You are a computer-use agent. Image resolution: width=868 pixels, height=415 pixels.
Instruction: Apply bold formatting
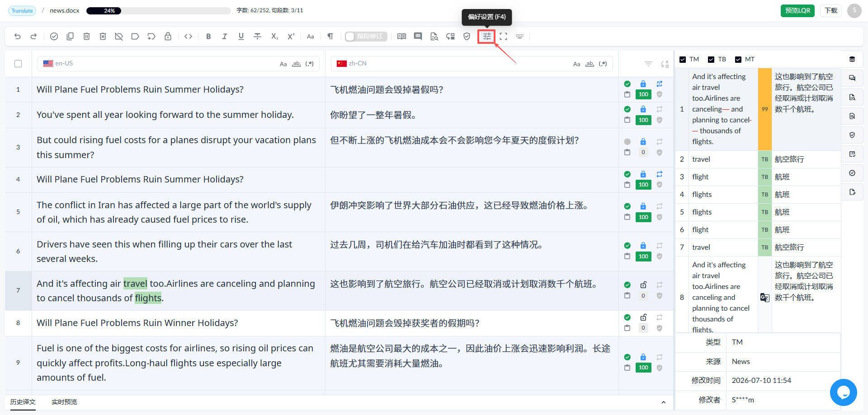pos(208,37)
